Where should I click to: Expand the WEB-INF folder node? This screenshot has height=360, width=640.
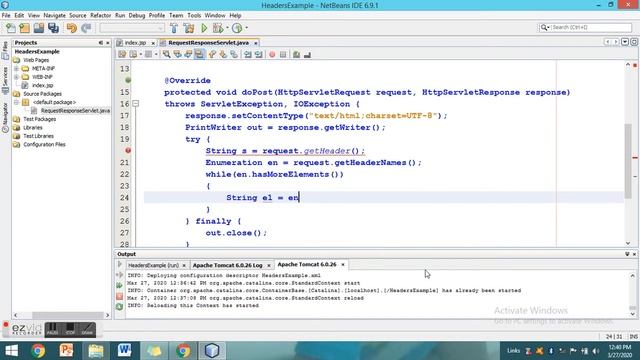[x=16, y=77]
